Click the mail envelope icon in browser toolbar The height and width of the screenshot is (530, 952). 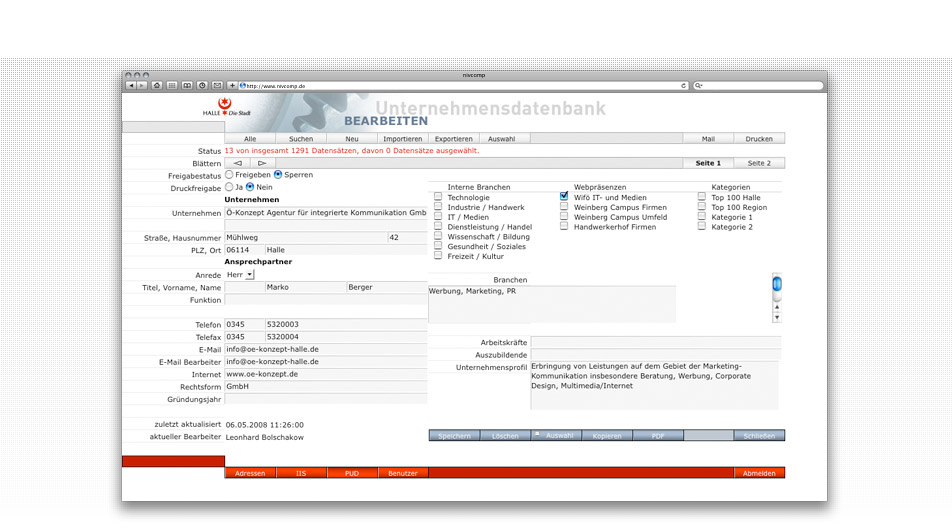pos(217,86)
